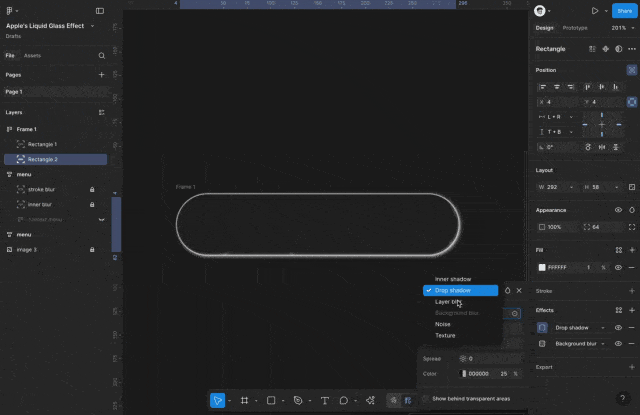The width and height of the screenshot is (640, 415).
Task: Enable Show behind transparent areas checkbox
Action: coord(426,399)
